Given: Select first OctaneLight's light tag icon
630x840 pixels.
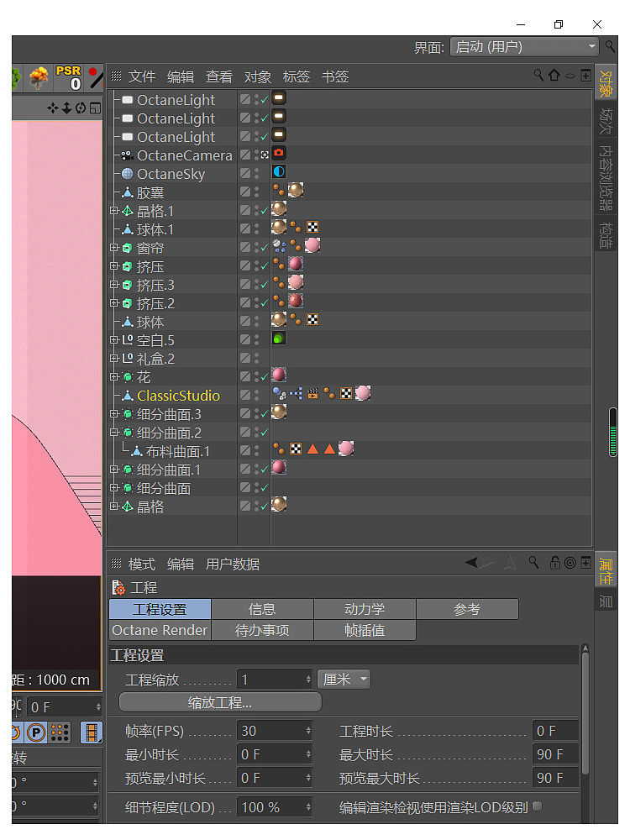Looking at the screenshot, I should click(279, 98).
